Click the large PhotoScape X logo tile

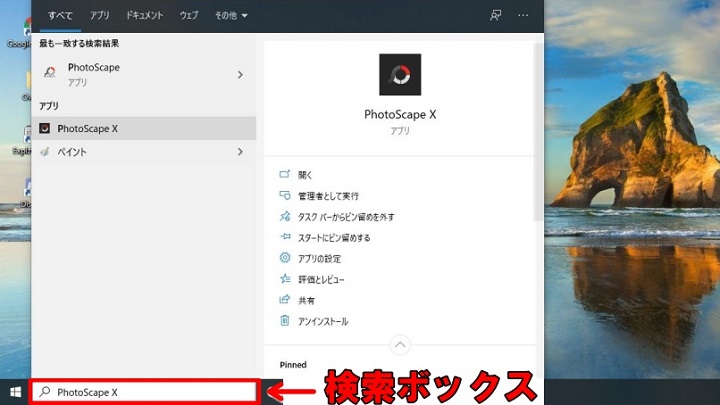click(x=400, y=74)
